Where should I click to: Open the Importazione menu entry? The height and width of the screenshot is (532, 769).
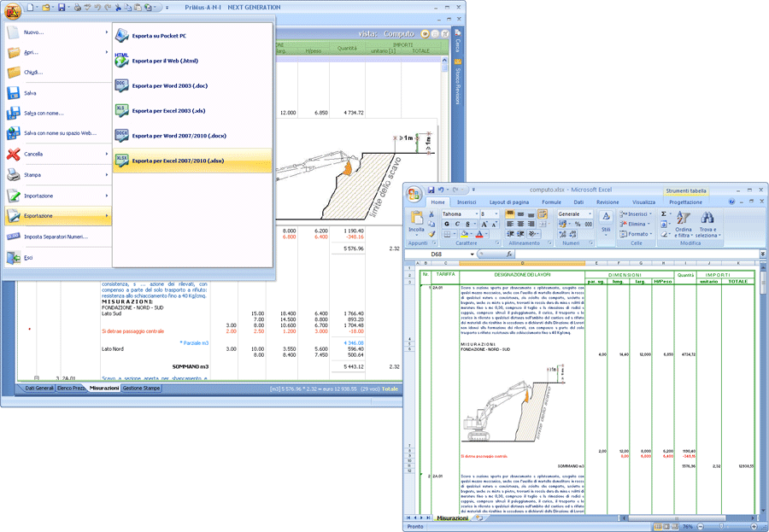58,196
